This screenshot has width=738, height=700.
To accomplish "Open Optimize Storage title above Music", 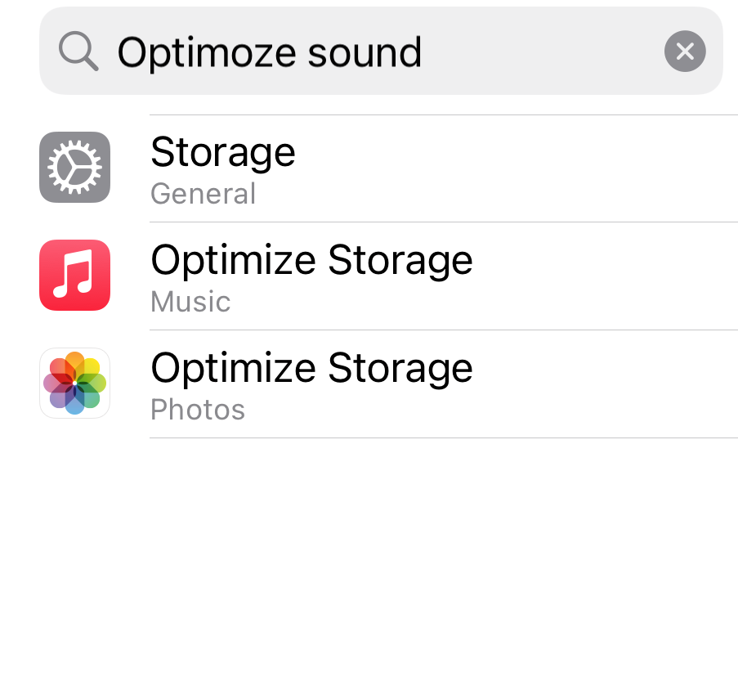I will tap(311, 261).
